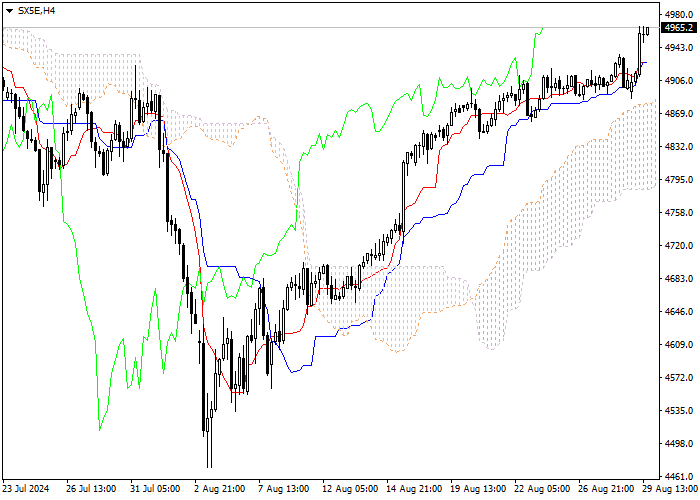Select the 4498.0 price scale label

679,443
